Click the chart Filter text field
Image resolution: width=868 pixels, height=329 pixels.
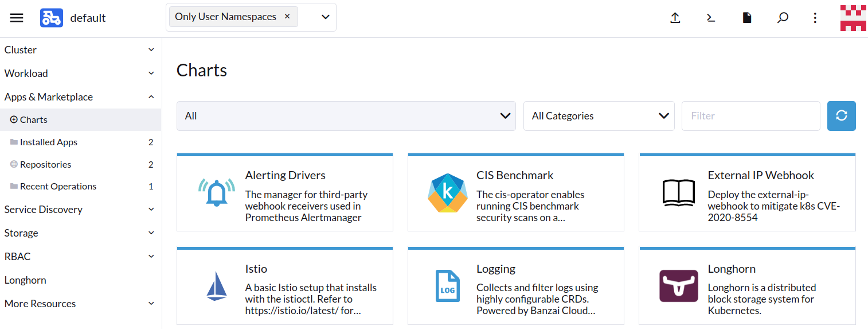(x=750, y=116)
